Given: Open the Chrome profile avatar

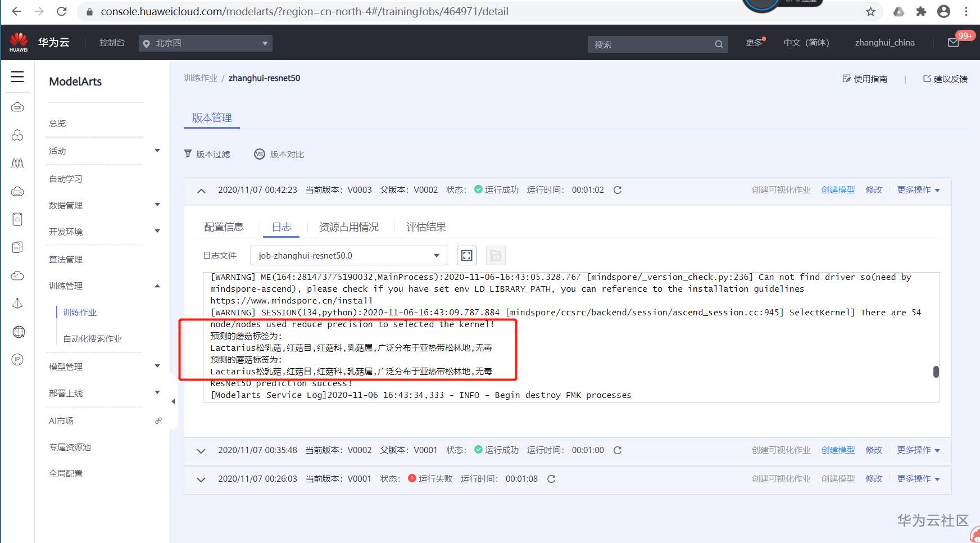Looking at the screenshot, I should point(944,11).
